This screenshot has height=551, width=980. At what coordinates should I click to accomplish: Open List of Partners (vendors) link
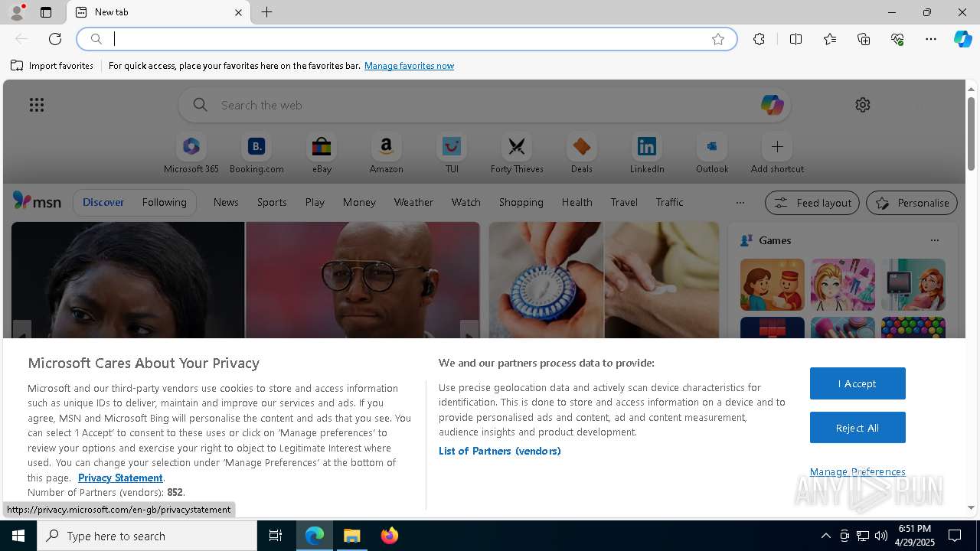(x=500, y=451)
